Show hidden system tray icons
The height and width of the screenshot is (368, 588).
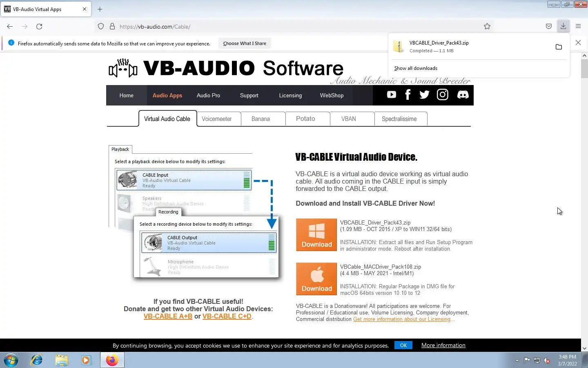(517, 360)
